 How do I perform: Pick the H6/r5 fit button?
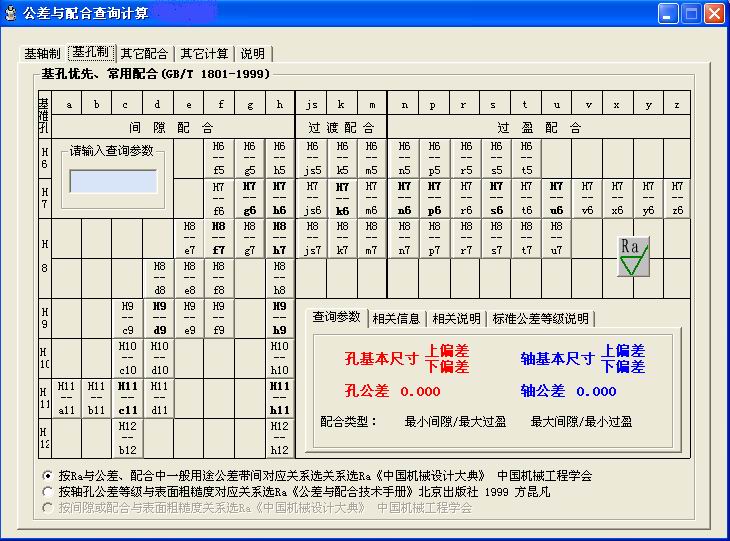point(466,158)
